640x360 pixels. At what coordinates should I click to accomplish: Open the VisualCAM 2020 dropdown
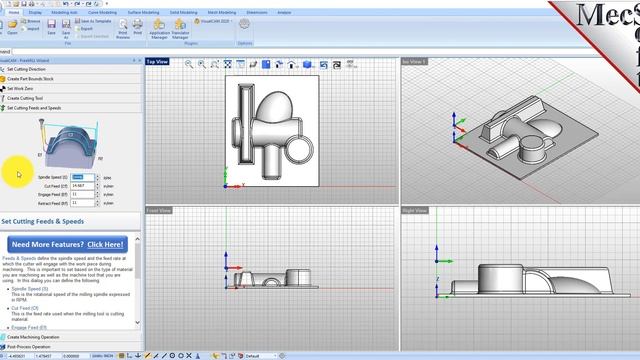(213, 21)
